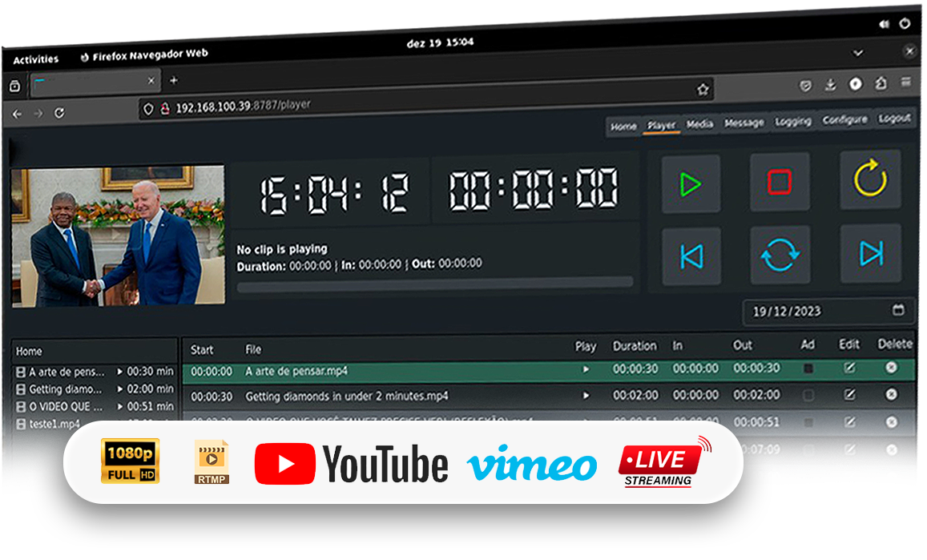
Task: Switch to the Media tab
Action: coord(699,124)
